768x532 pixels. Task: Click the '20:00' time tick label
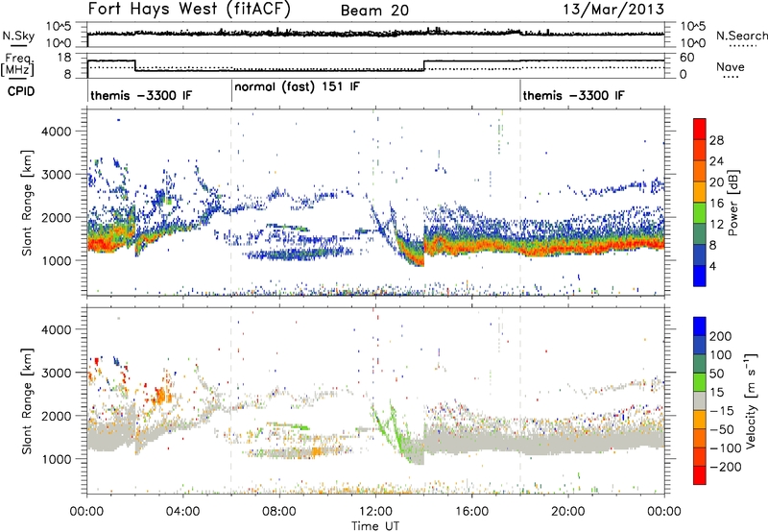pos(567,512)
